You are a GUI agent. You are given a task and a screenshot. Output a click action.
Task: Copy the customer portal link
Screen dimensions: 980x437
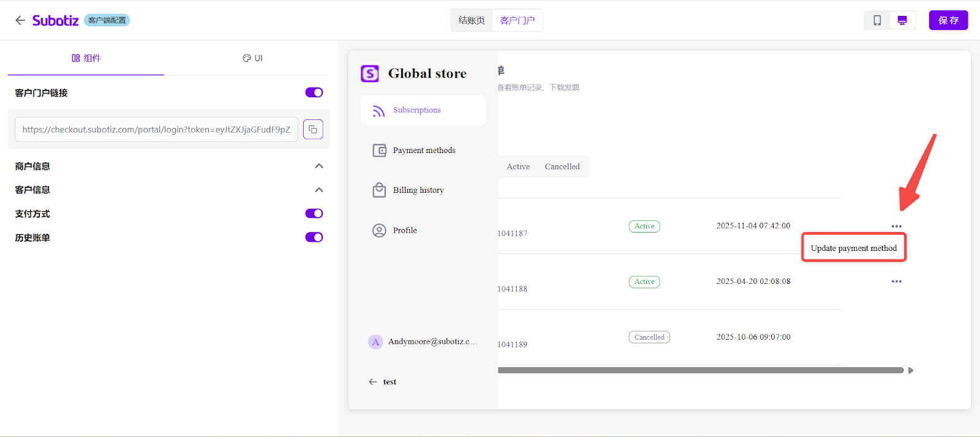[313, 129]
